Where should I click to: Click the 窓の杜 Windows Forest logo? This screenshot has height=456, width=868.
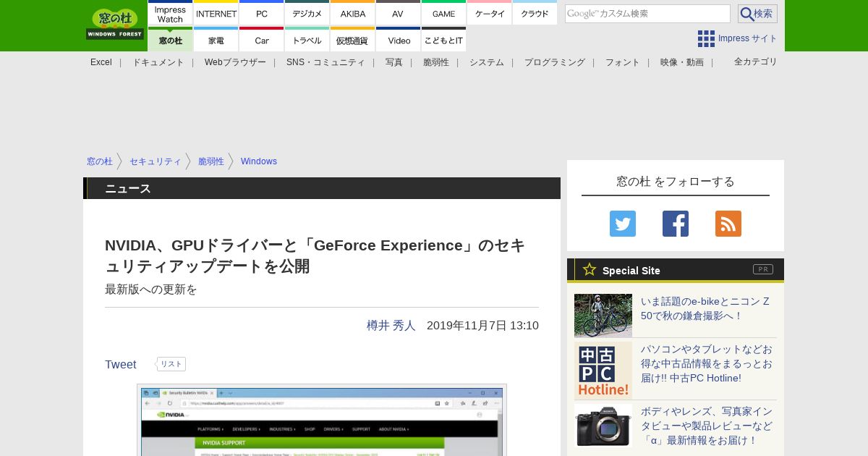115,25
